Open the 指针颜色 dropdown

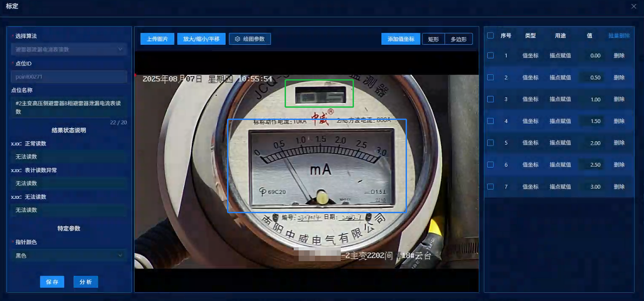click(69, 256)
